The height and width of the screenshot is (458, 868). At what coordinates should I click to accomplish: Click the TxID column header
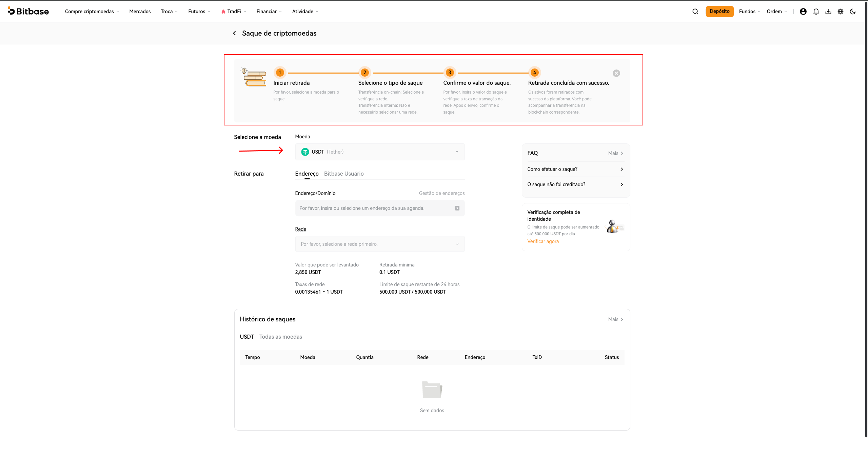[x=537, y=357]
